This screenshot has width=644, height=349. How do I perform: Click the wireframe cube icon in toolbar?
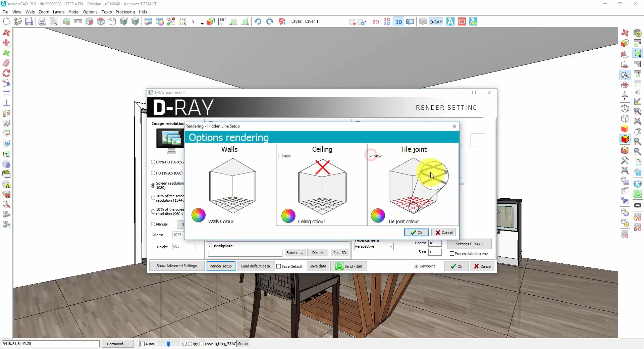coord(112,22)
